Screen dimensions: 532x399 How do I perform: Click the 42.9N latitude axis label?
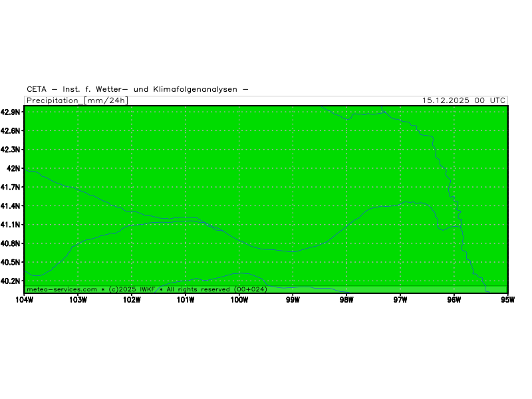pos(11,112)
